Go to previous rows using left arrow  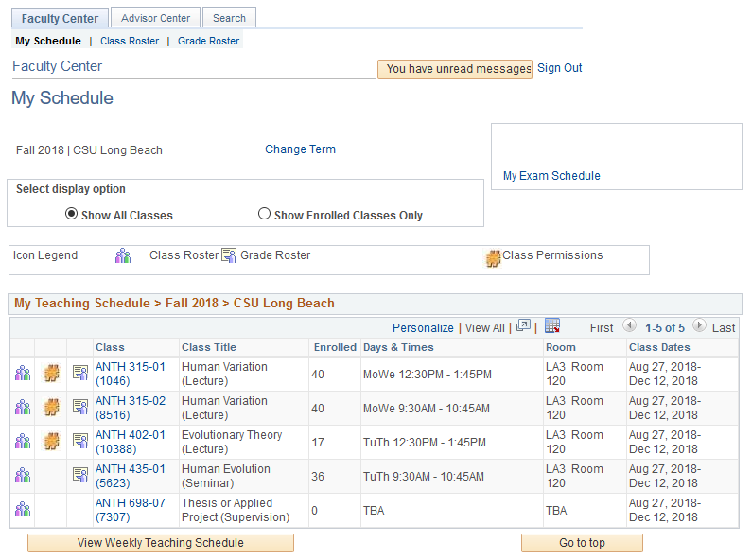[630, 326]
